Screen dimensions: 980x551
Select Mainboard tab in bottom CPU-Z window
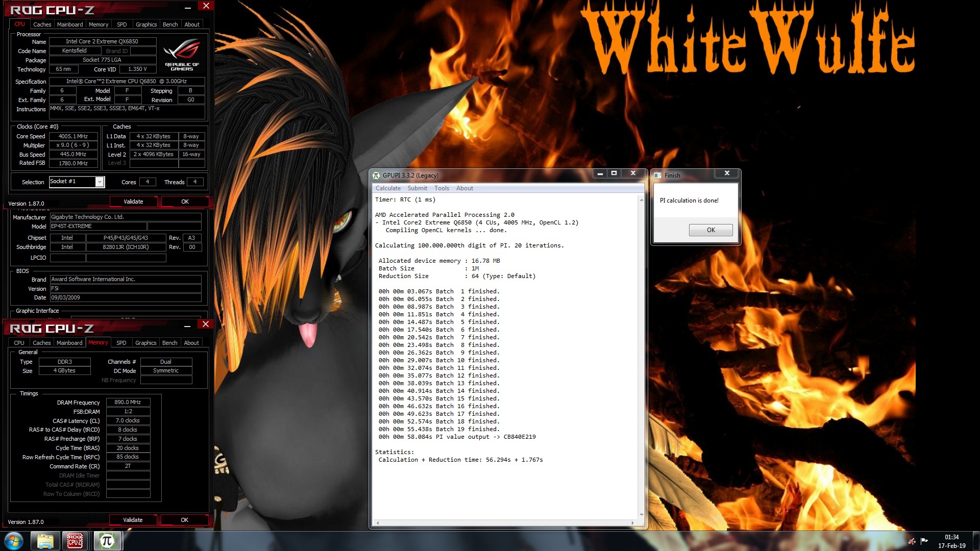[69, 343]
